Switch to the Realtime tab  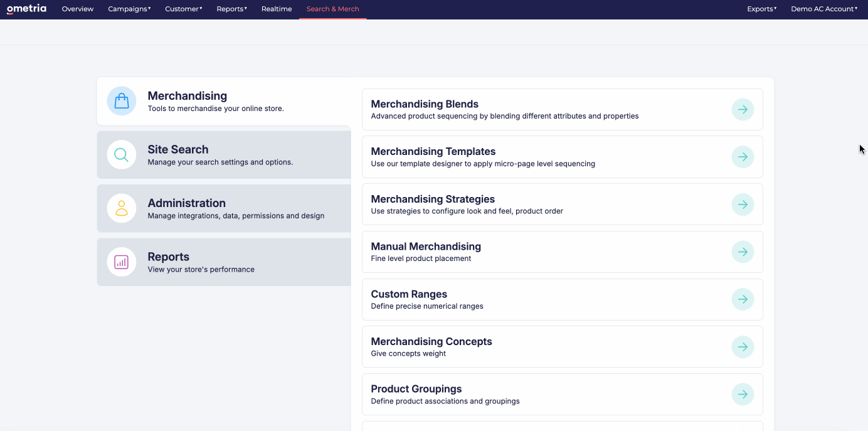277,9
